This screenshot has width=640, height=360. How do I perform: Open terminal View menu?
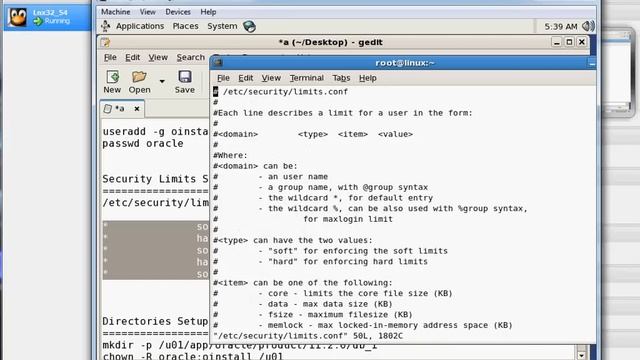point(271,78)
